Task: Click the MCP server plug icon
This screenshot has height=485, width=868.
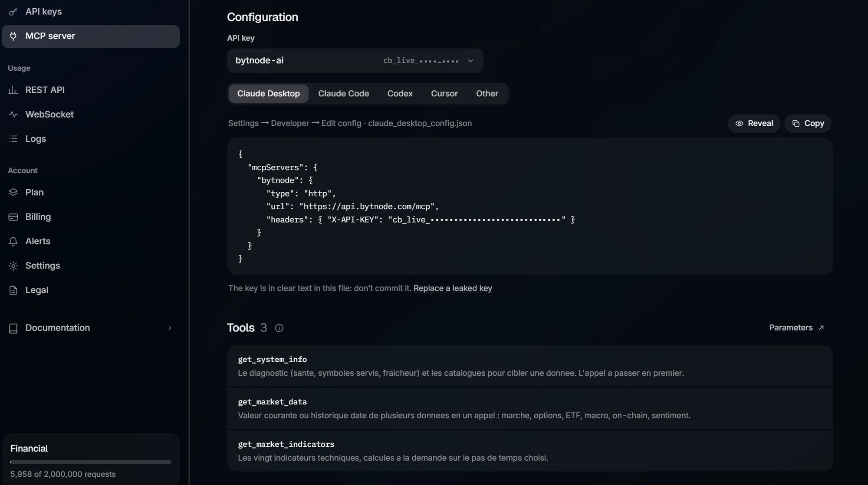Action: pyautogui.click(x=13, y=36)
